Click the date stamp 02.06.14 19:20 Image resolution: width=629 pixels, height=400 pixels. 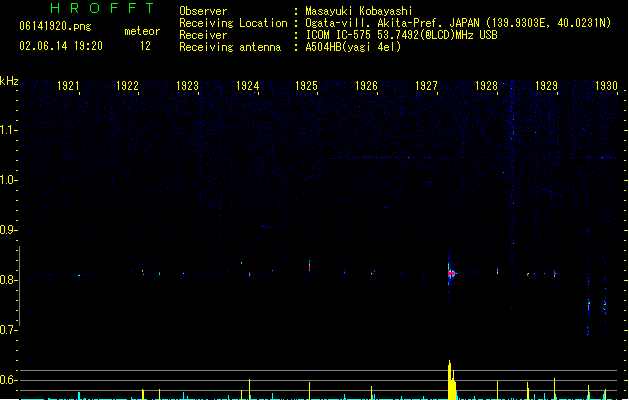[x=61, y=46]
